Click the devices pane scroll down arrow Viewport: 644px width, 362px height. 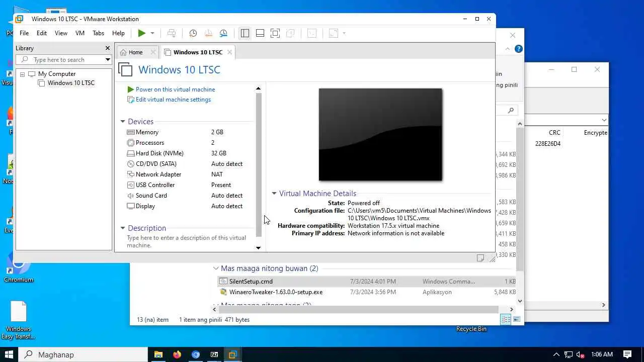[259, 248]
